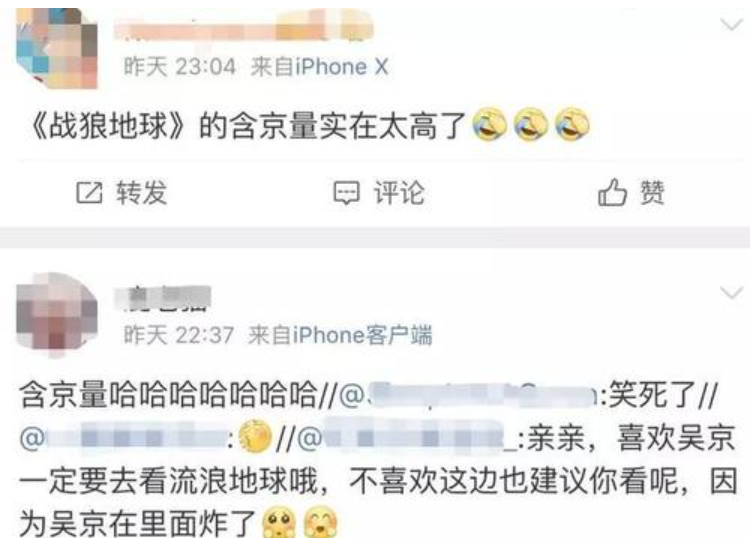
Task: Open the first poster's pixelated avatar
Action: pyautogui.click(x=56, y=48)
